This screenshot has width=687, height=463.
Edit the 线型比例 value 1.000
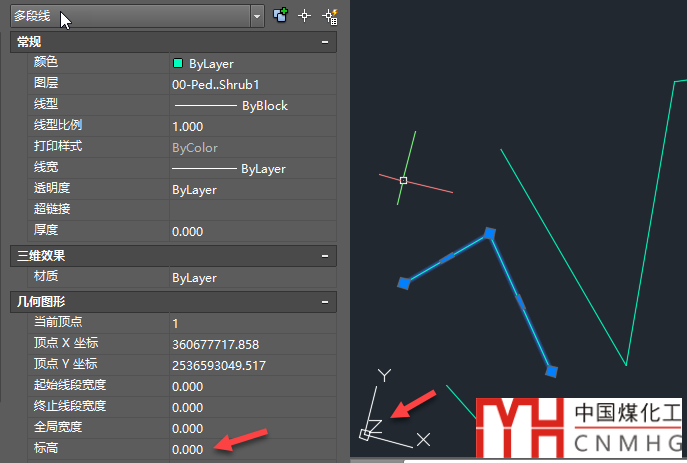252,126
